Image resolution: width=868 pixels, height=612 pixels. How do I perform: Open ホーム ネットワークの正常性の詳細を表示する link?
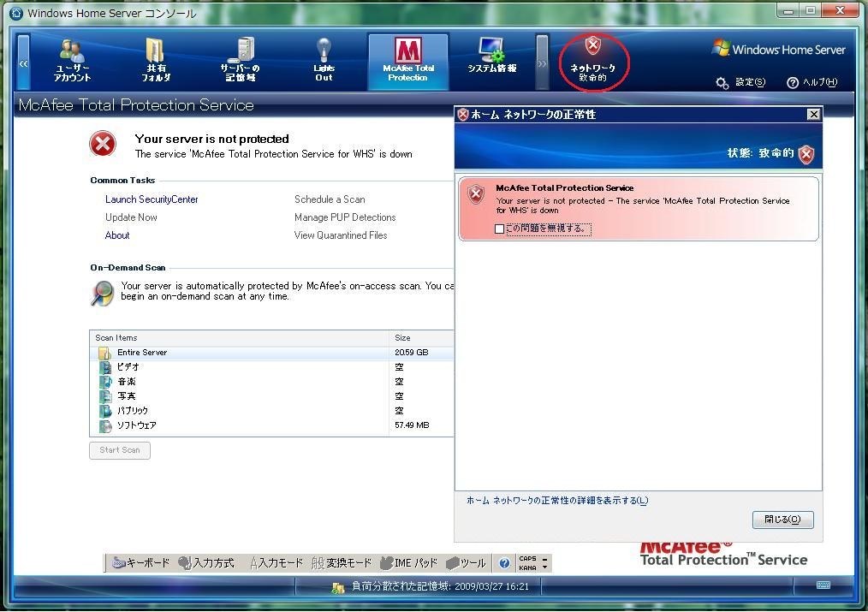pyautogui.click(x=557, y=501)
